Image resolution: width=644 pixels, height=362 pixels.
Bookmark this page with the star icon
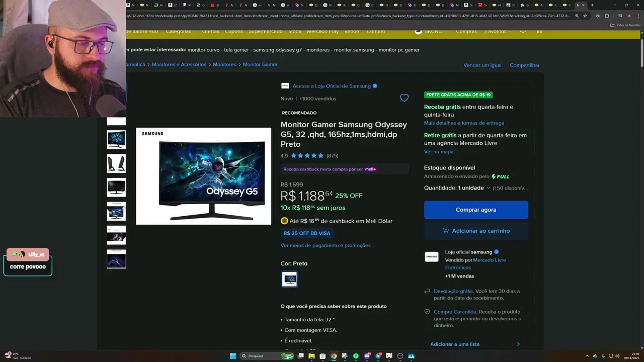[x=585, y=16]
